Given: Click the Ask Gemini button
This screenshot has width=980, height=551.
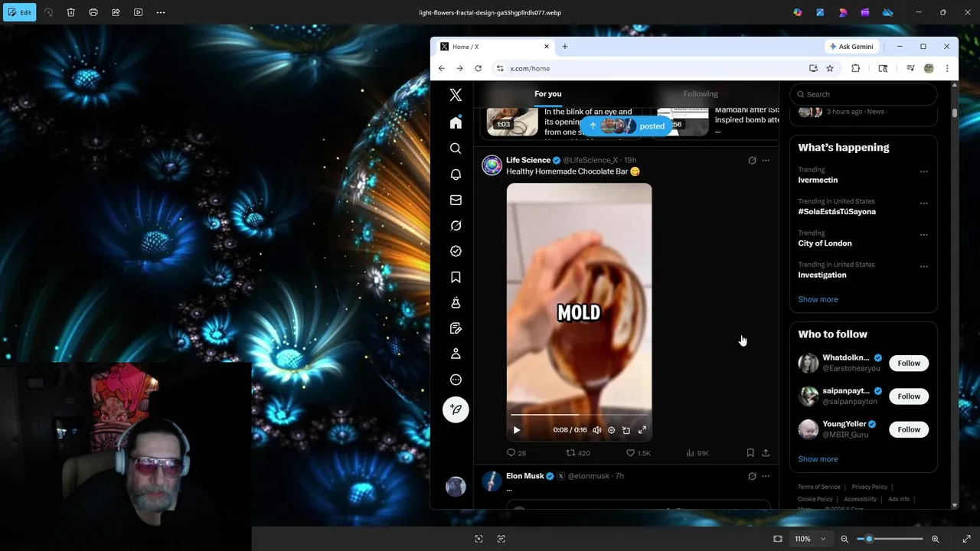Looking at the screenshot, I should pos(851,47).
